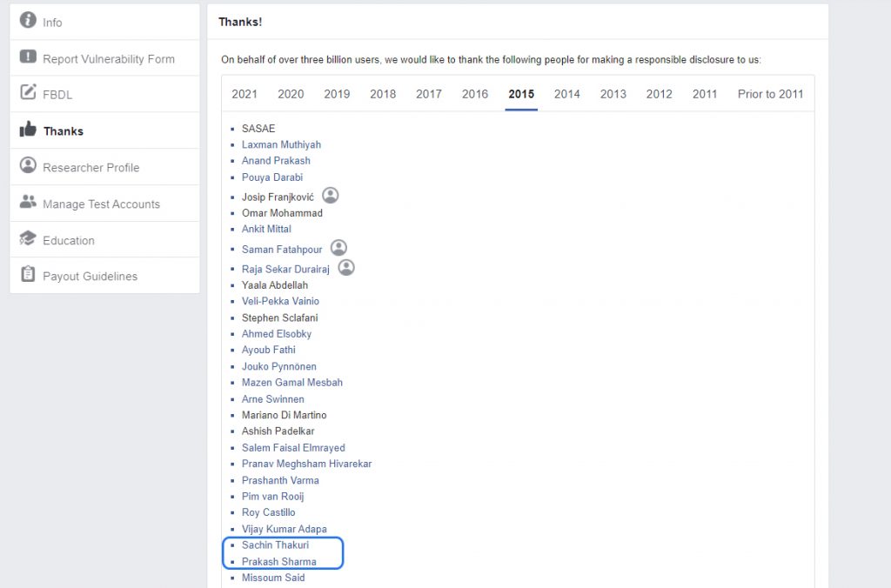Open Arne Swinnen link

tap(272, 399)
